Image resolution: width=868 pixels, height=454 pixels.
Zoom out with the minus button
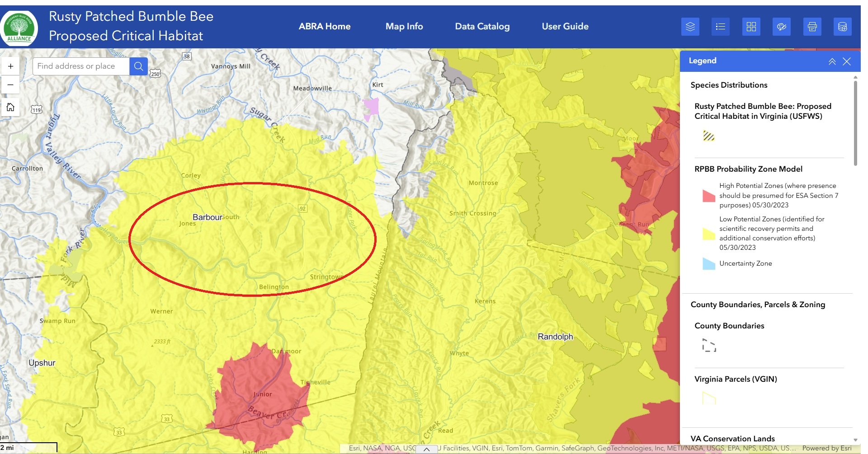click(10, 84)
